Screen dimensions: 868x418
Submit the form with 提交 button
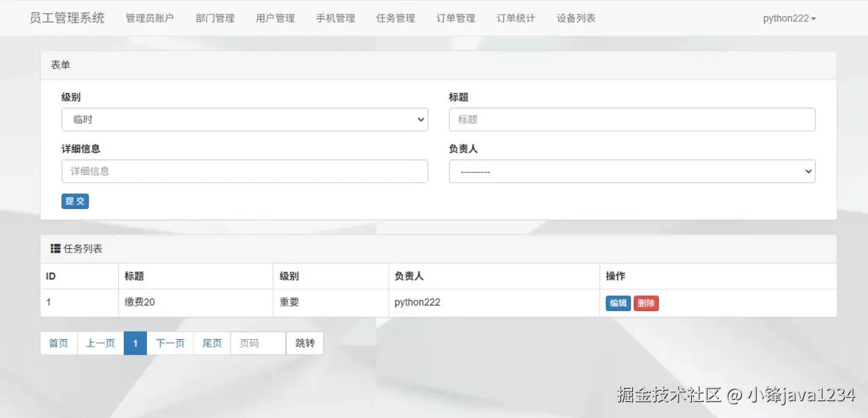75,201
